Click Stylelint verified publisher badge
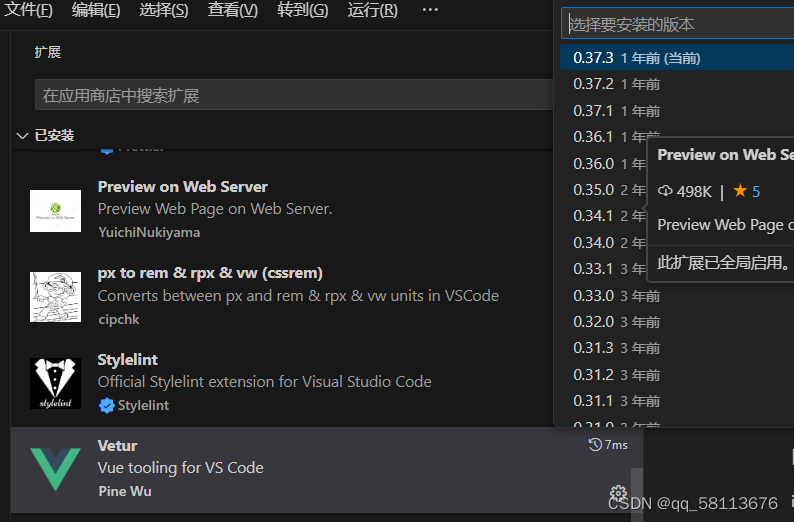 coord(106,406)
